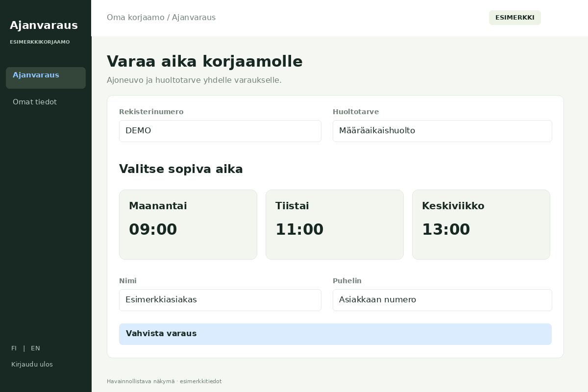Click the ESIMERKKI badge in the header

515,18
